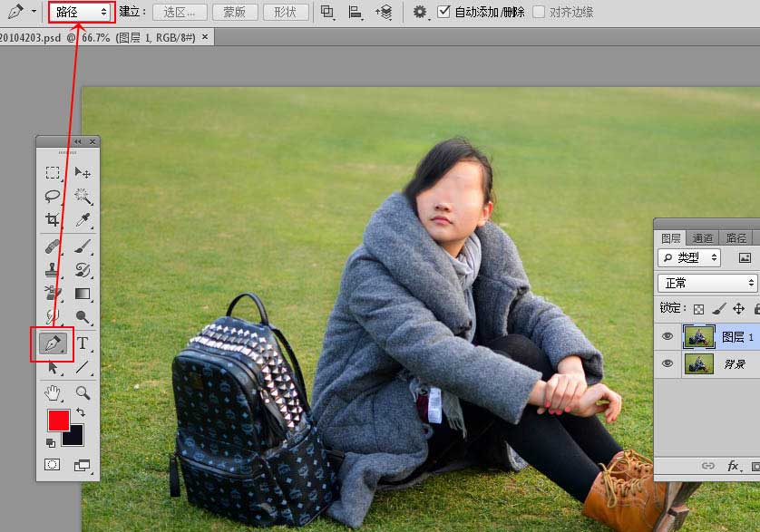This screenshot has height=532, width=760.
Task: Select the Horizontal Type tool
Action: [83, 343]
